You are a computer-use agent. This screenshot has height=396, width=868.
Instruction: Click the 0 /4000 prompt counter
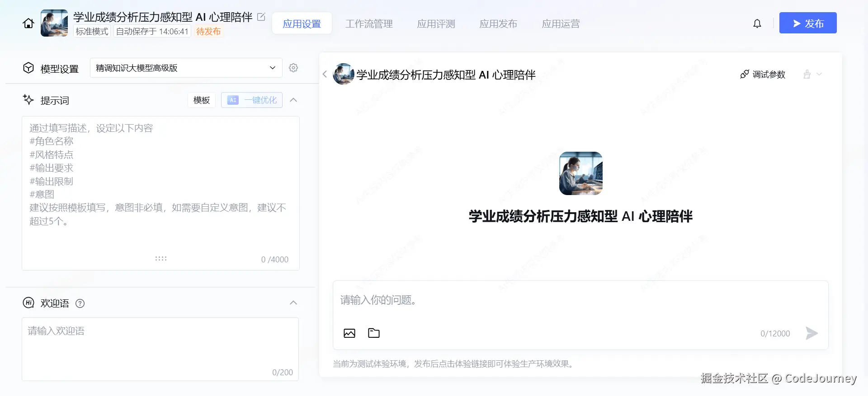pos(275,260)
